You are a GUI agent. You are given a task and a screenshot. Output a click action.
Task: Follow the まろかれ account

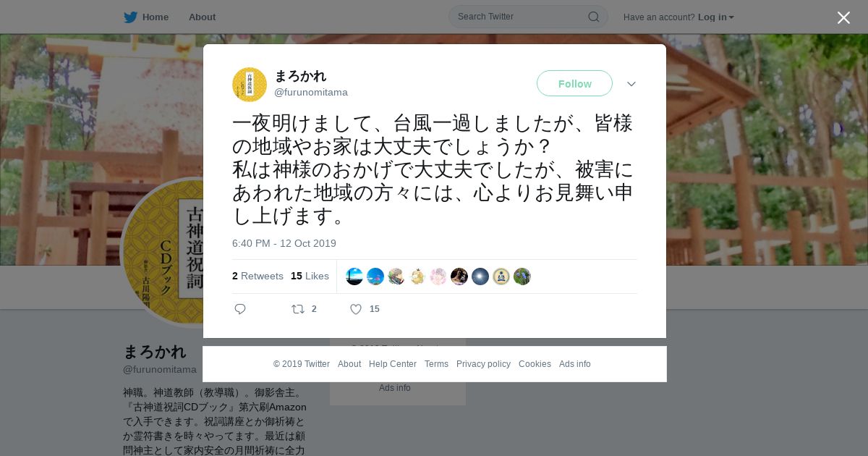pyautogui.click(x=574, y=83)
